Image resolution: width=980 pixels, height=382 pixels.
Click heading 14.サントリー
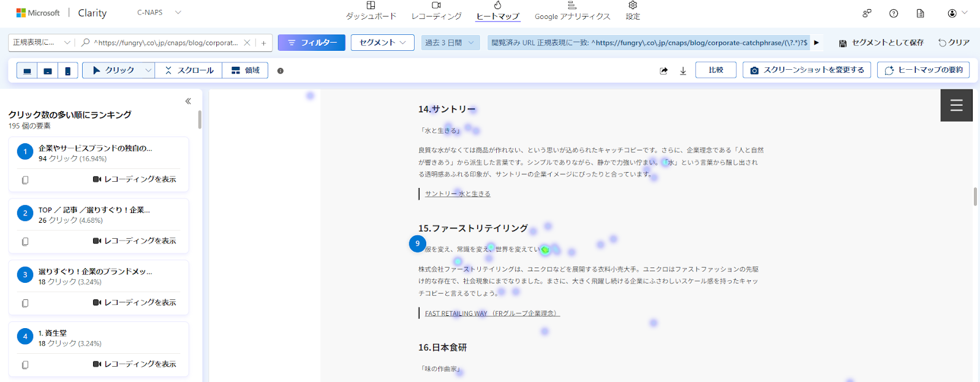(447, 110)
